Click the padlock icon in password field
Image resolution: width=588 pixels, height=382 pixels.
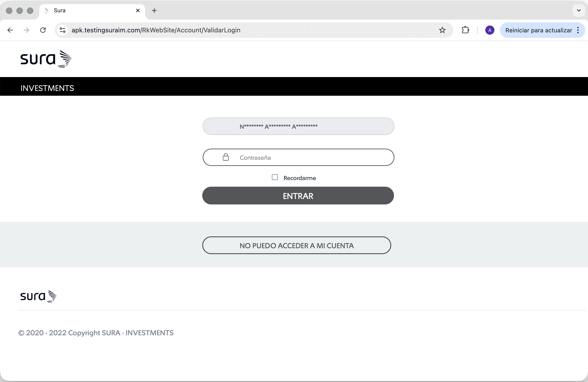coord(226,157)
